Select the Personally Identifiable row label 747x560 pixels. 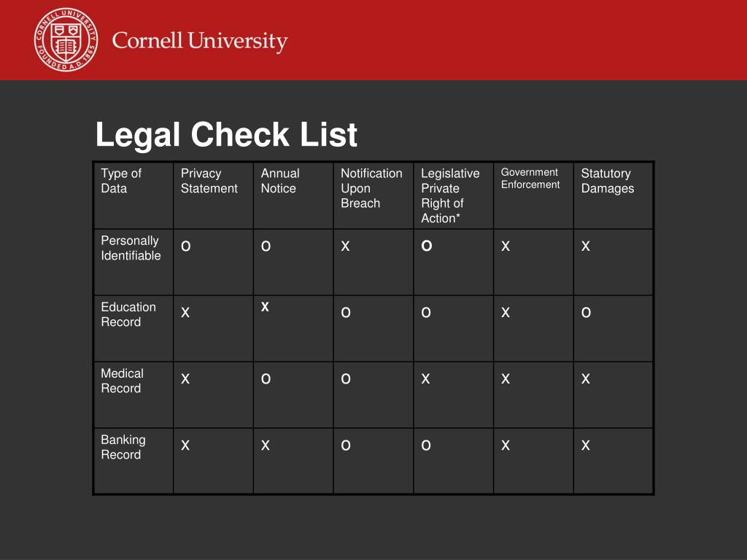pyautogui.click(x=131, y=248)
